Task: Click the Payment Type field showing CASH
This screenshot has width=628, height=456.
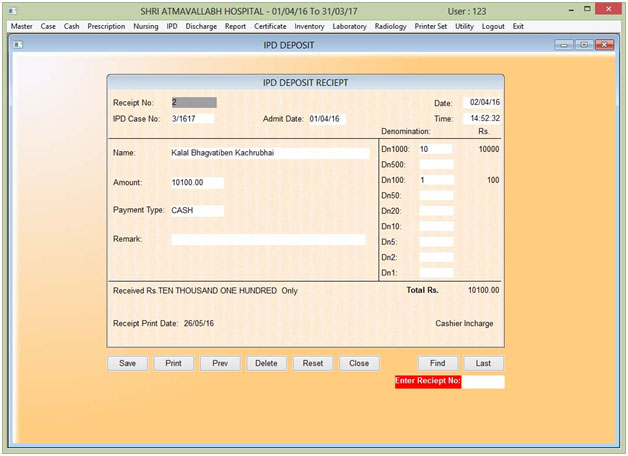Action: (x=196, y=211)
